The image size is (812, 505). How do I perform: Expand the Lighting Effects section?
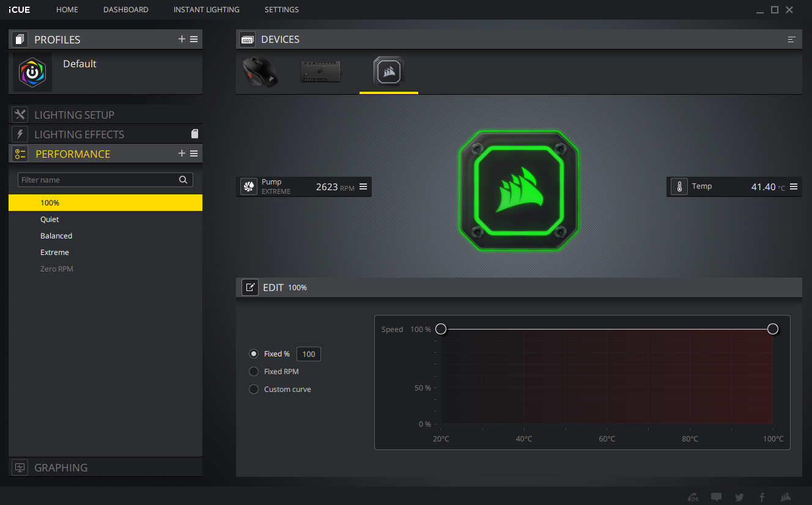[x=105, y=134]
